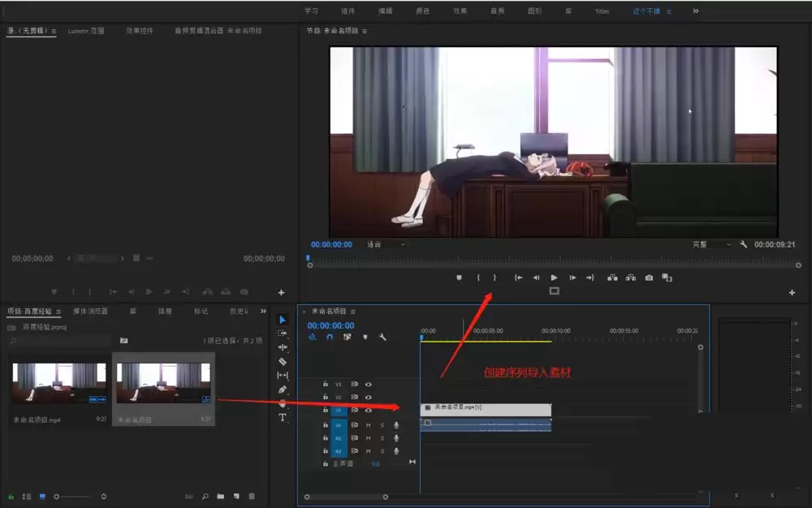Click the New Bin folder icon

click(221, 496)
